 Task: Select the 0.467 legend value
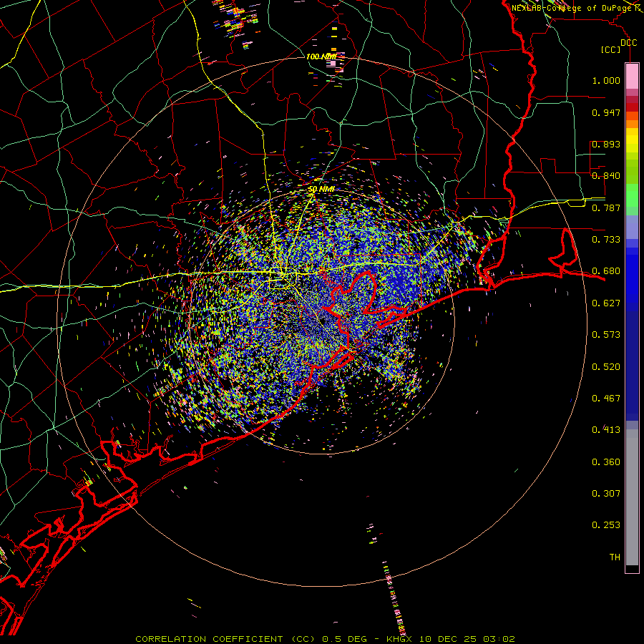pos(606,399)
